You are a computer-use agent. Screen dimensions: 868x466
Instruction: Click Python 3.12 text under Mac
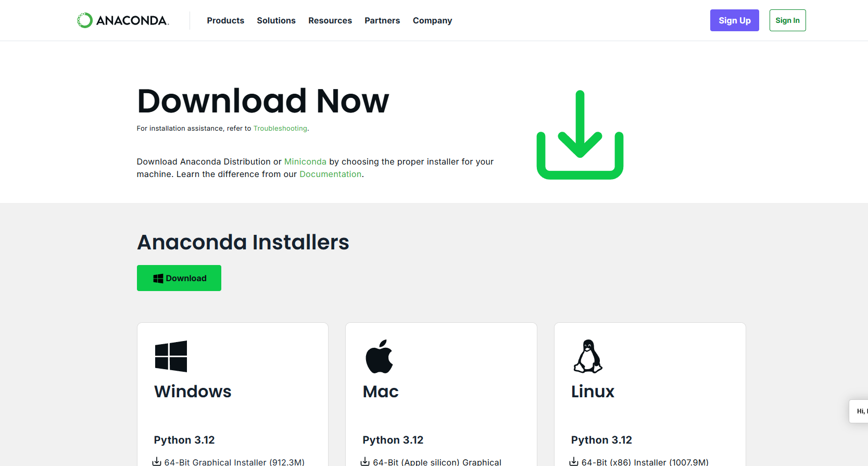click(x=393, y=440)
